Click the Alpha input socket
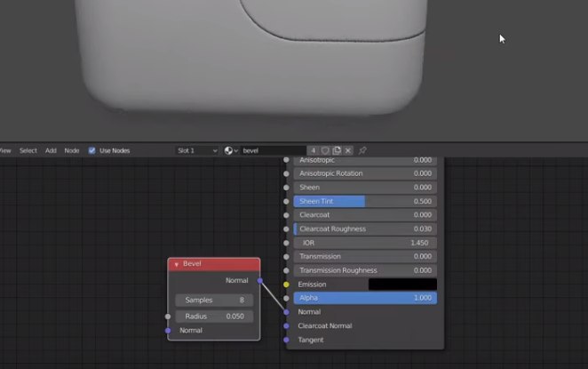 [x=286, y=298]
